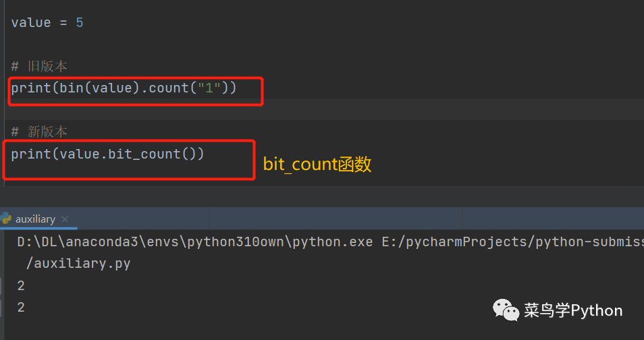Click the number 5 in the assignment
This screenshot has width=644, height=340.
point(80,22)
